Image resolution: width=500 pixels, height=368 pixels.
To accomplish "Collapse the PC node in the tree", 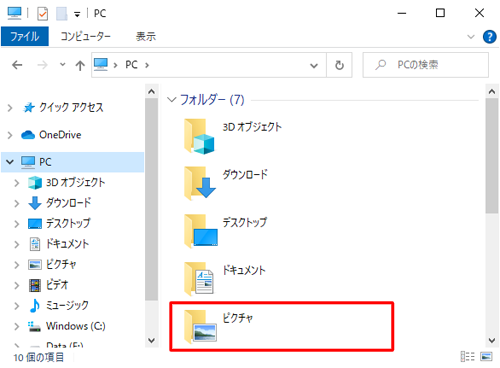I will [10, 162].
